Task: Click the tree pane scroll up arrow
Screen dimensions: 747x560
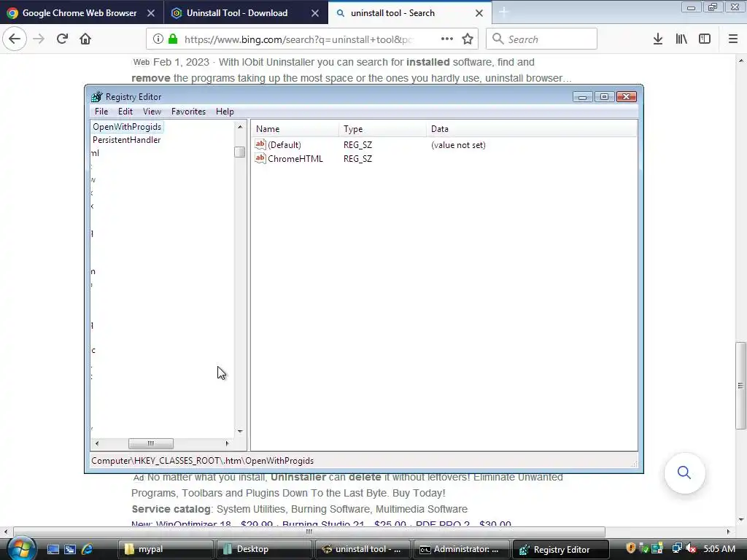Action: click(239, 127)
